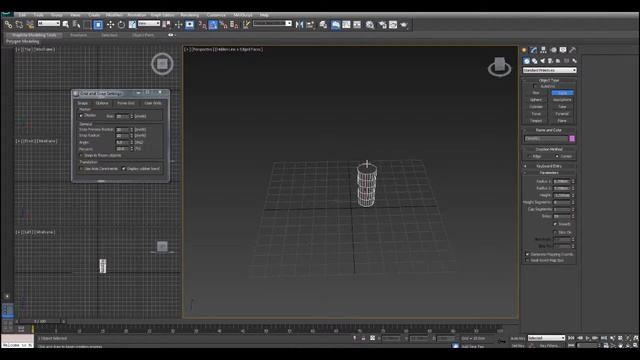Toggle Generate Mapping Coords checkbox

point(527,254)
